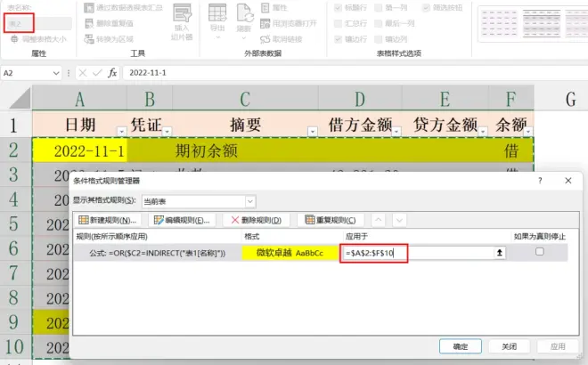Open Show formatting rules for dropdown
Image resolution: width=588 pixels, height=365 pixels.
[250, 201]
